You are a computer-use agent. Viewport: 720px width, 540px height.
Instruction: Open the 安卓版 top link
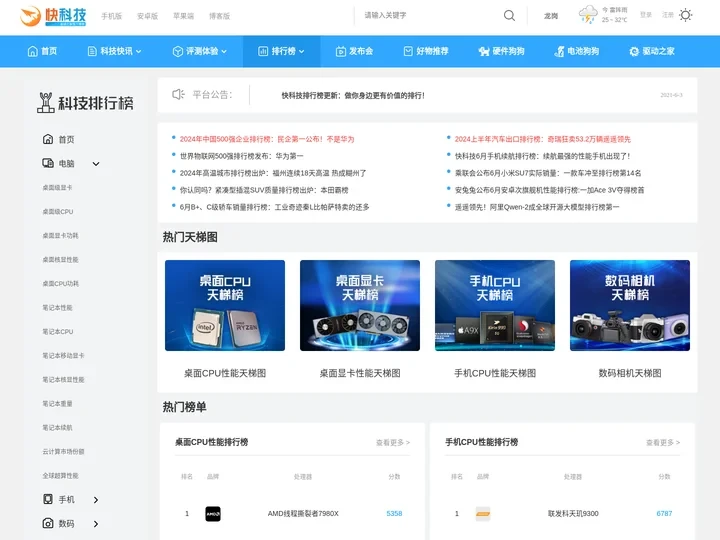pos(147,16)
